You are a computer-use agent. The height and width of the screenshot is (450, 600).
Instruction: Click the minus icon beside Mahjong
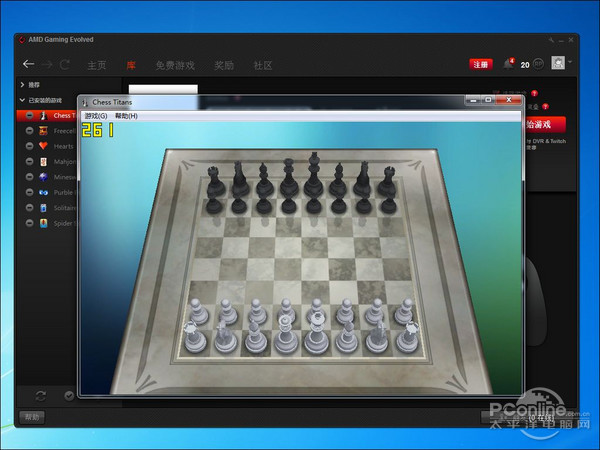[x=29, y=161]
